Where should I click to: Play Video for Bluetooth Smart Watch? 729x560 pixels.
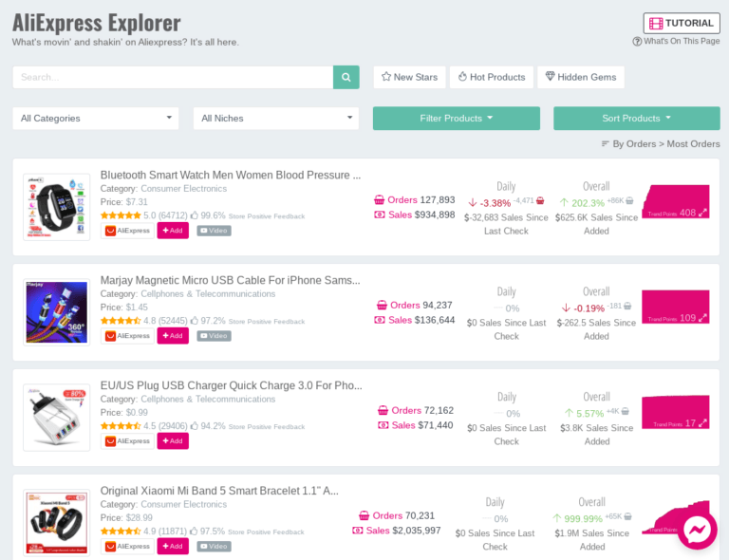(214, 231)
